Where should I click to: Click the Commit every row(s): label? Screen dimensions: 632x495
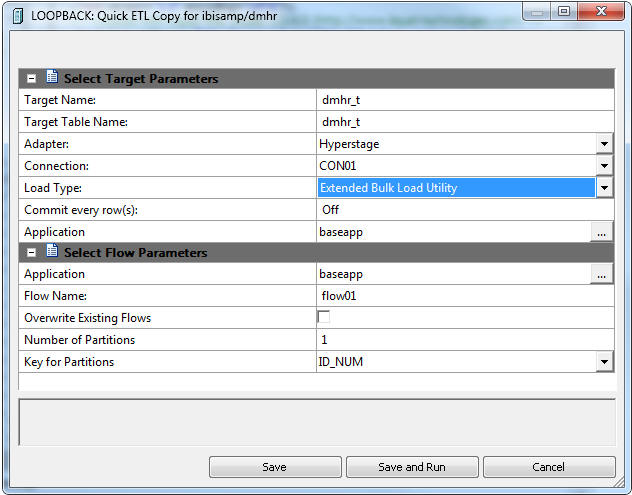81,210
